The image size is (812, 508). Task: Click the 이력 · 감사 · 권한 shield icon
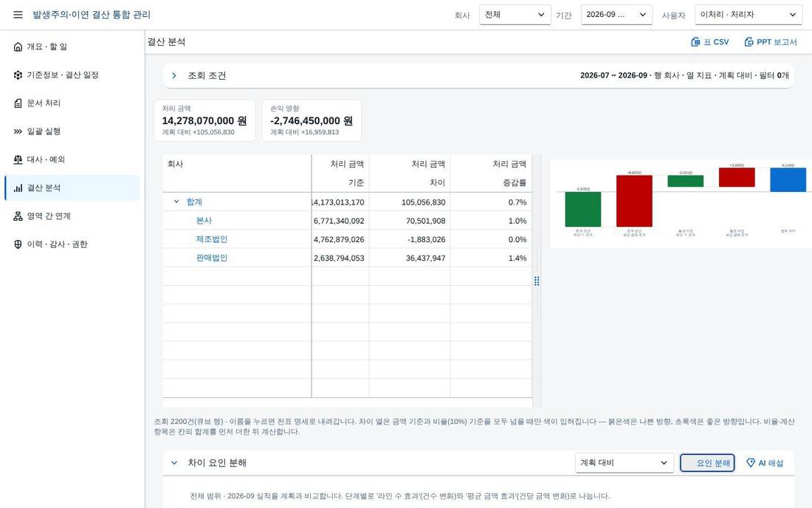tap(18, 244)
